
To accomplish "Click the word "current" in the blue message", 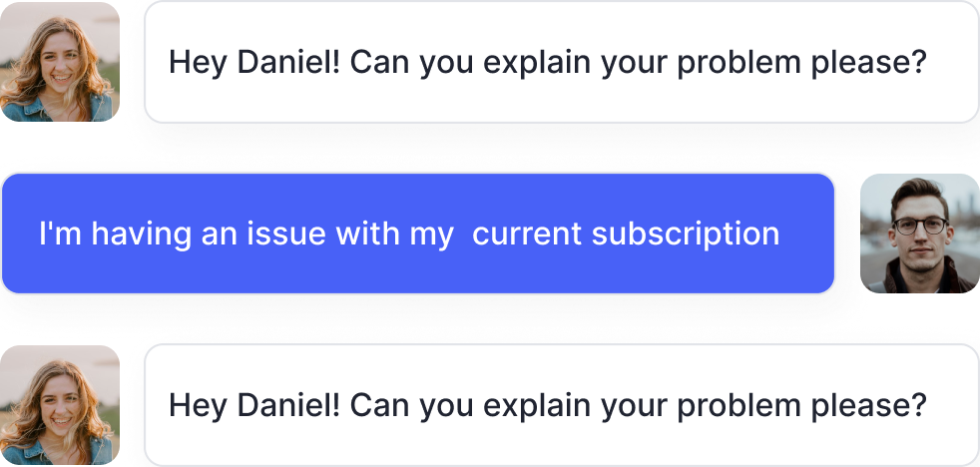I will pos(527,233).
